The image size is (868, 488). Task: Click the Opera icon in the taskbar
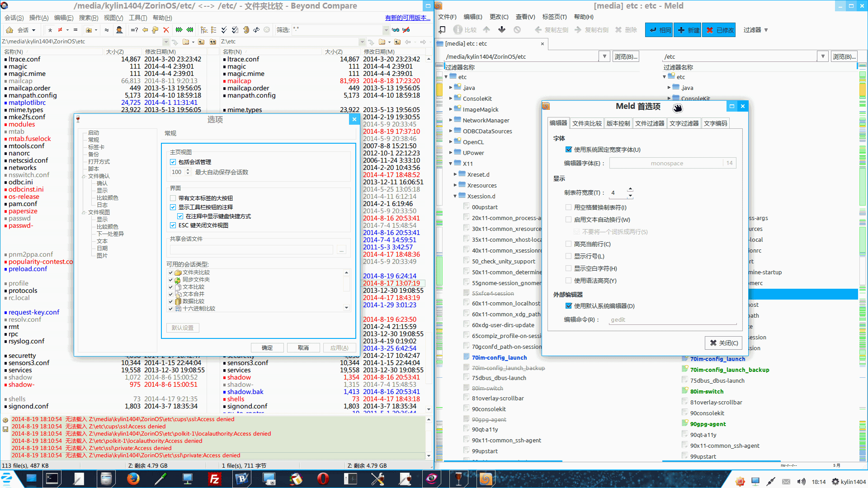point(323,479)
